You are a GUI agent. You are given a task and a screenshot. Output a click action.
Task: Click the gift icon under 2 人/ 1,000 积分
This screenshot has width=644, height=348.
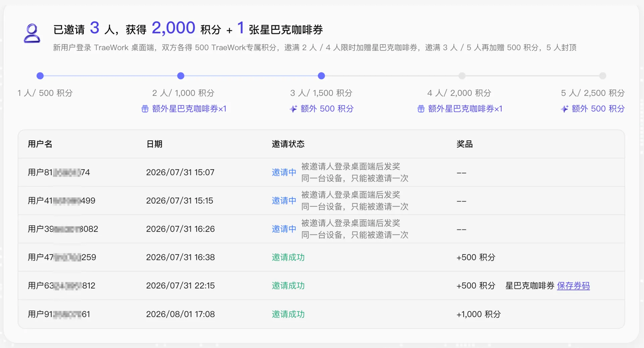[x=145, y=109]
